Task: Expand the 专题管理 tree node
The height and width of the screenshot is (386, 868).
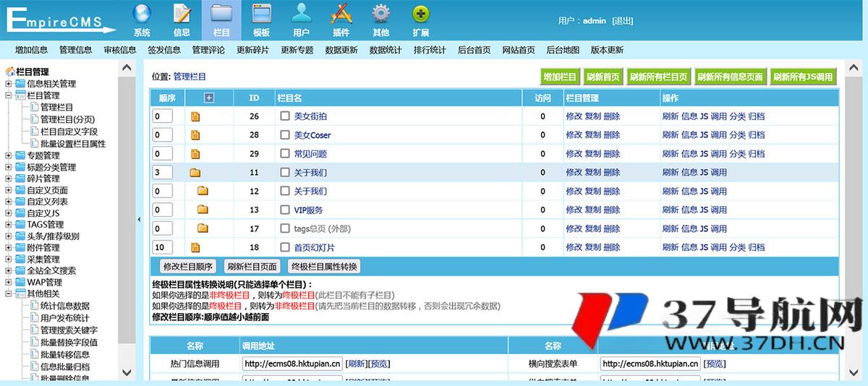Action: (x=9, y=155)
